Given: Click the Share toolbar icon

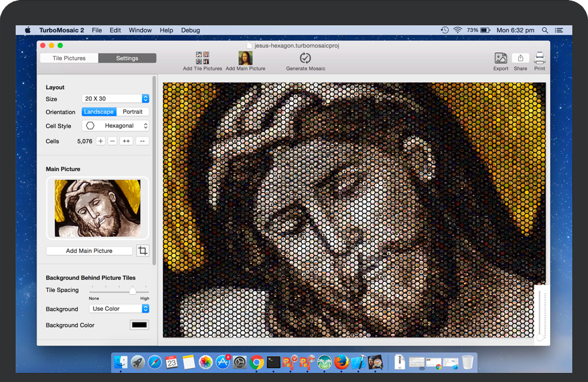Looking at the screenshot, I should [x=520, y=58].
